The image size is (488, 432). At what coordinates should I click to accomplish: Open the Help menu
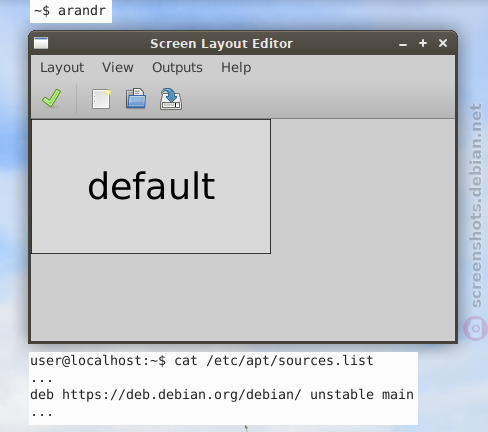[x=236, y=68]
